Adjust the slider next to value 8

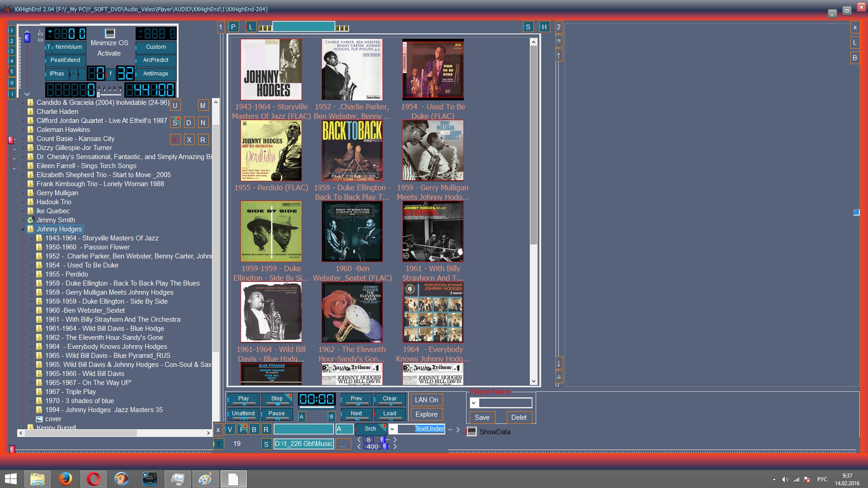382,440
